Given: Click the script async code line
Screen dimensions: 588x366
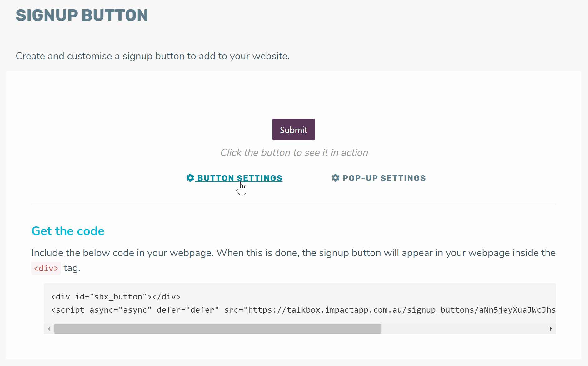Looking at the screenshot, I should pos(303,310).
